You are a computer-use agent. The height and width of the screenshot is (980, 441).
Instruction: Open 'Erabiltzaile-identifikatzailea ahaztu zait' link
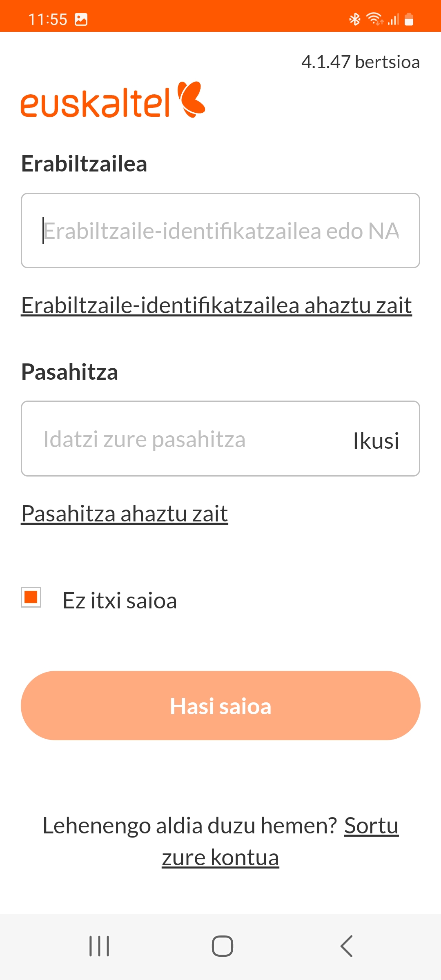(216, 305)
